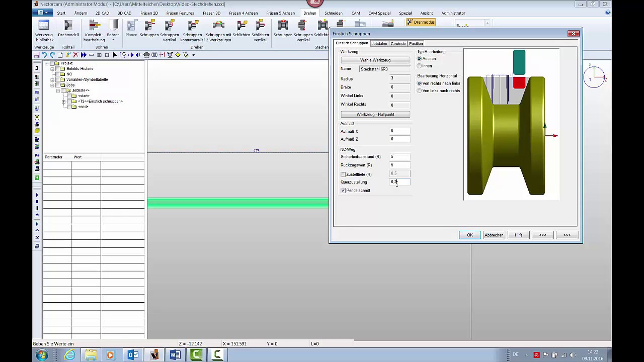Open the Bohren dropdown arrow
Viewport: 644px width, 362px height.
[x=113, y=40]
